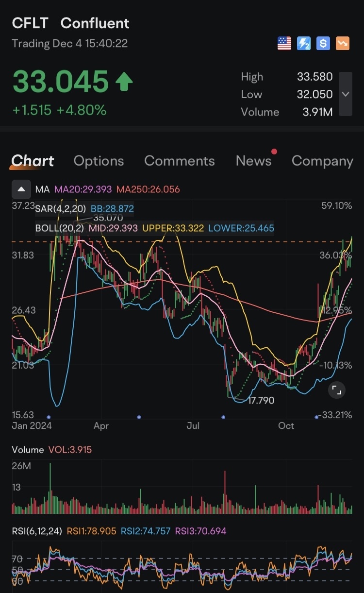This screenshot has width=364, height=593.
Task: Tap the BB:28.872 value
Action: (112, 209)
